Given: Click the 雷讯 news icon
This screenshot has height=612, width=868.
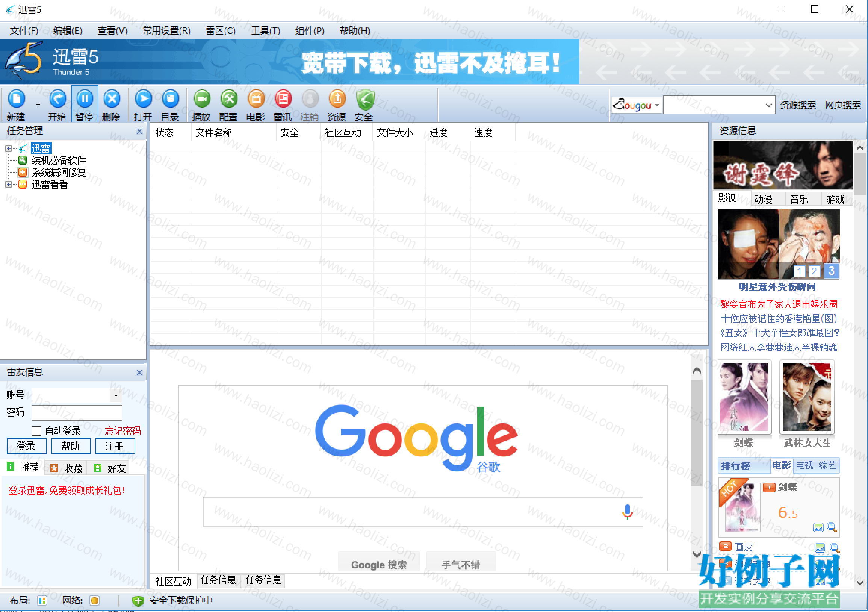Looking at the screenshot, I should [x=283, y=99].
